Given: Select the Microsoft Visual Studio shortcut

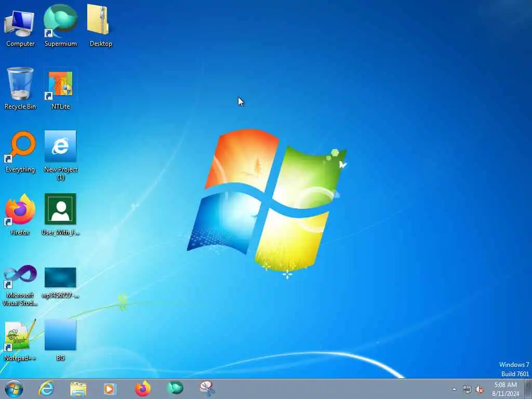Looking at the screenshot, I should click(x=20, y=285).
